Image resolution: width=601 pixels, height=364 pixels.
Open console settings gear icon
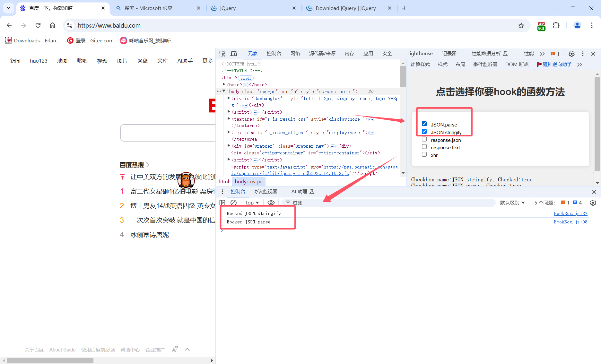coord(593,203)
